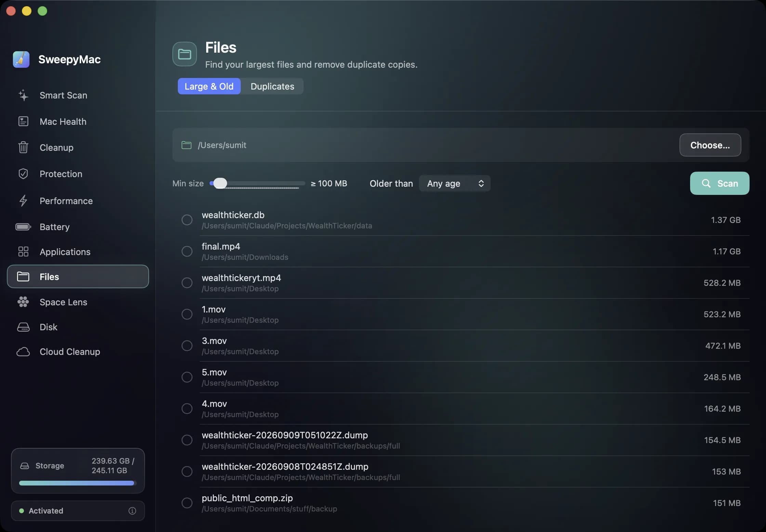Select the wealthticker-20260909T051022Z.dump circle

coord(187,440)
